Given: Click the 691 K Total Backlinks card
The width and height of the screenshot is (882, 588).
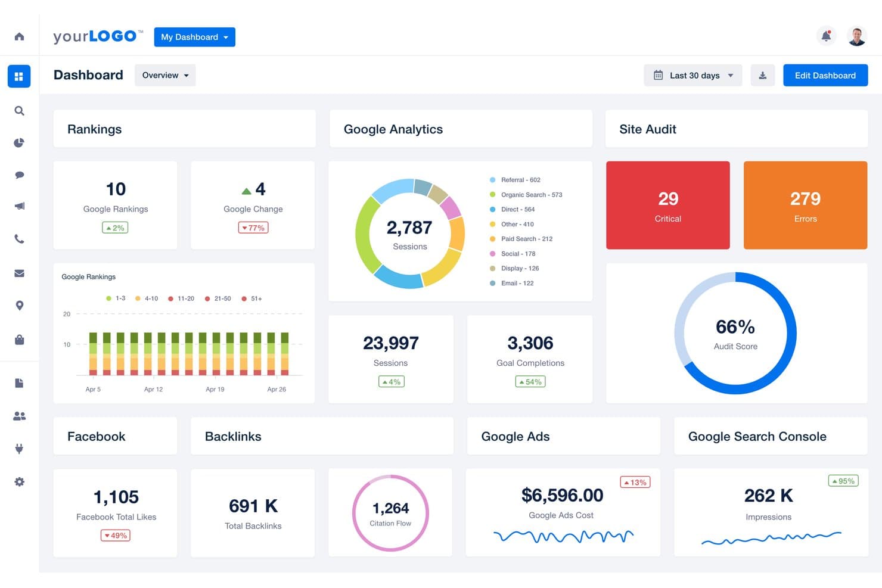Looking at the screenshot, I should click(253, 513).
